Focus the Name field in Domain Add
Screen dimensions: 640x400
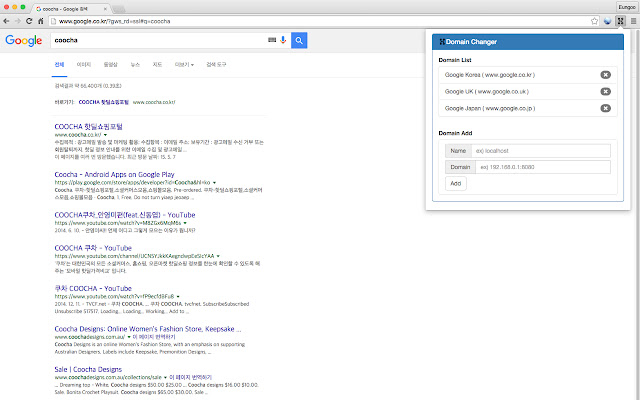(541, 151)
